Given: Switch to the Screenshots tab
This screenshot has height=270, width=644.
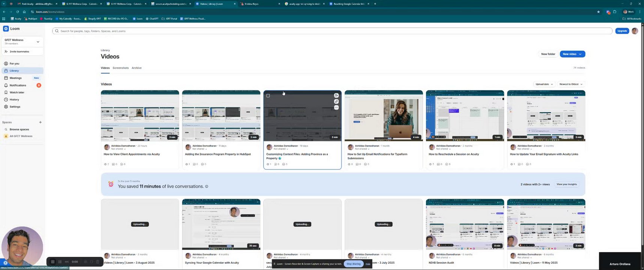Looking at the screenshot, I should click(121, 68).
